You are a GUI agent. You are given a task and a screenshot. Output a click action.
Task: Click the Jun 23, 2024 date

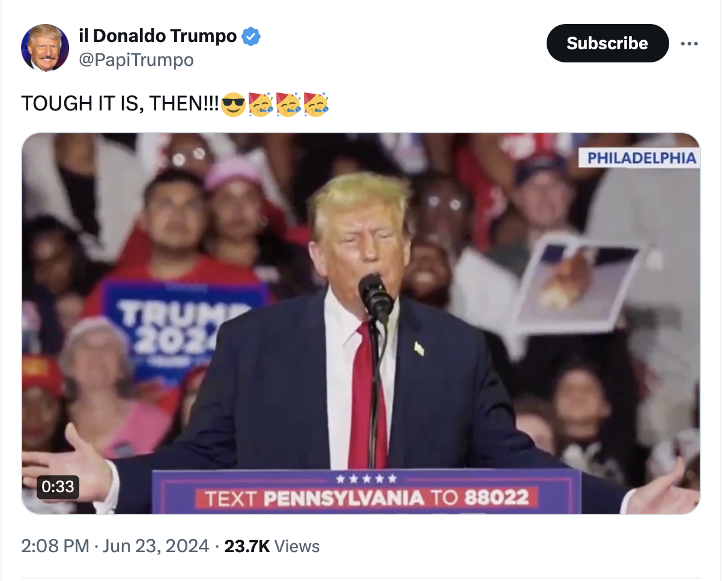coord(156,546)
